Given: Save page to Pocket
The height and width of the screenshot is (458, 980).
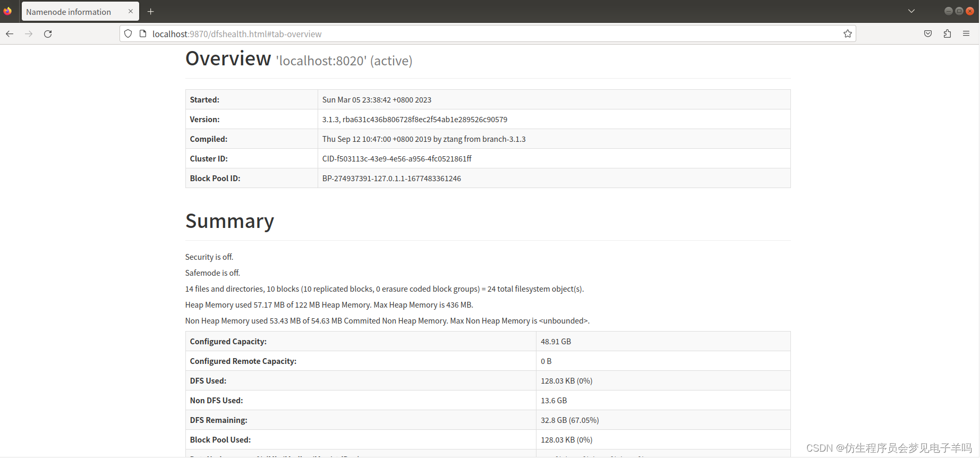Looking at the screenshot, I should point(928,34).
